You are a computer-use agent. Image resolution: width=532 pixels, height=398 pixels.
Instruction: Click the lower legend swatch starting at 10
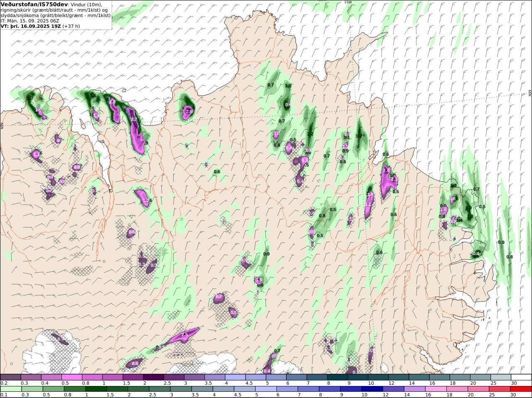[372, 389]
